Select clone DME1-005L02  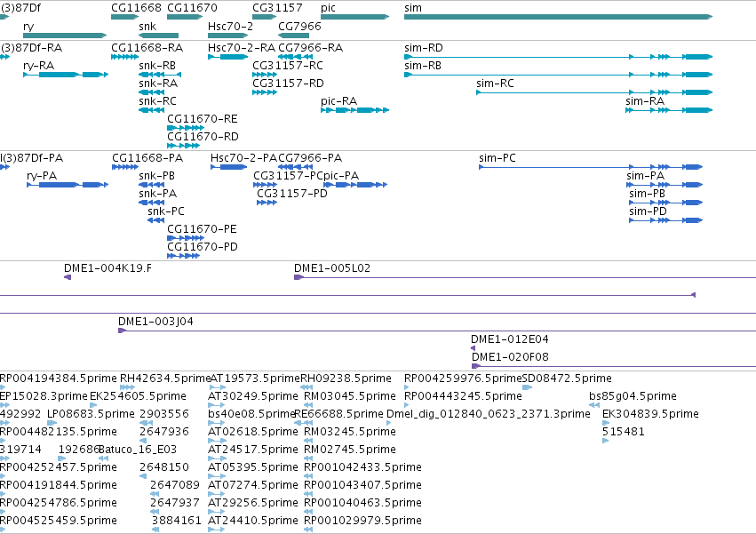point(525,277)
